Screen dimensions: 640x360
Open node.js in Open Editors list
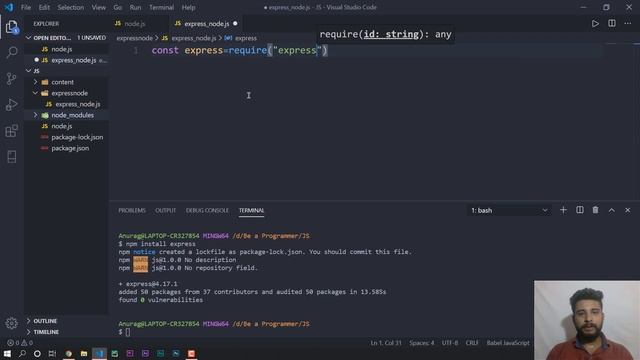(x=66, y=49)
